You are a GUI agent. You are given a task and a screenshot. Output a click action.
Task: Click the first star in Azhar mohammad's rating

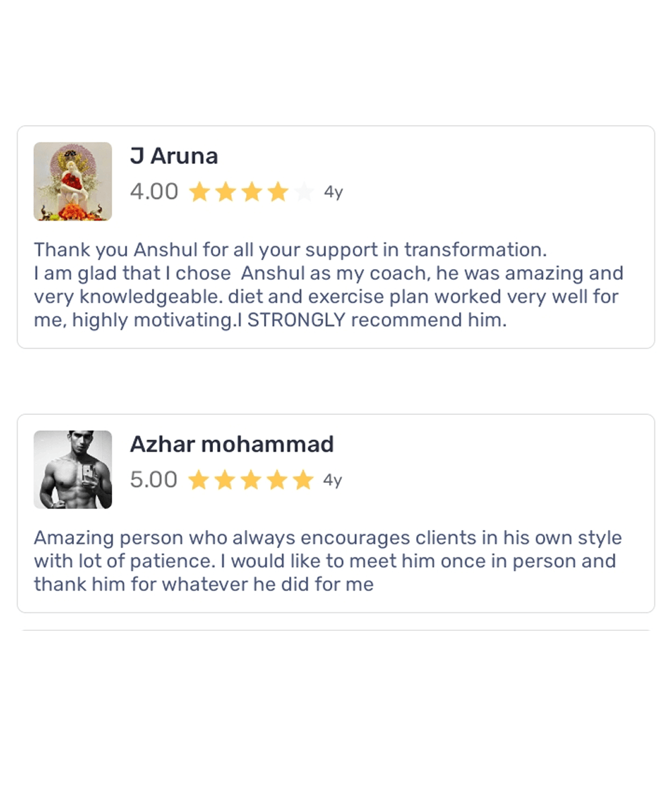pyautogui.click(x=198, y=480)
